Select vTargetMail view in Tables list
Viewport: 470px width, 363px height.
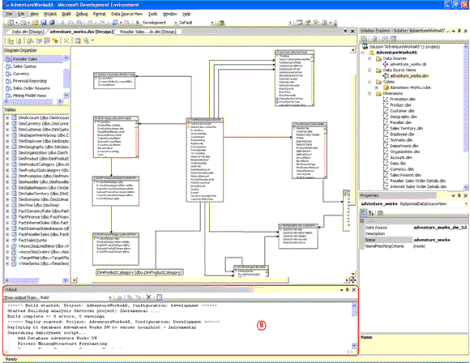tap(43, 258)
